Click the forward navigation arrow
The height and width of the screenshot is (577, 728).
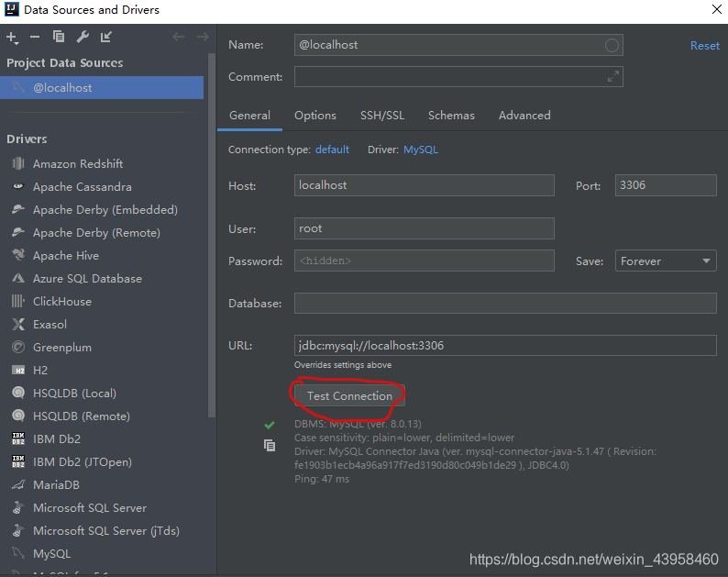(x=203, y=37)
